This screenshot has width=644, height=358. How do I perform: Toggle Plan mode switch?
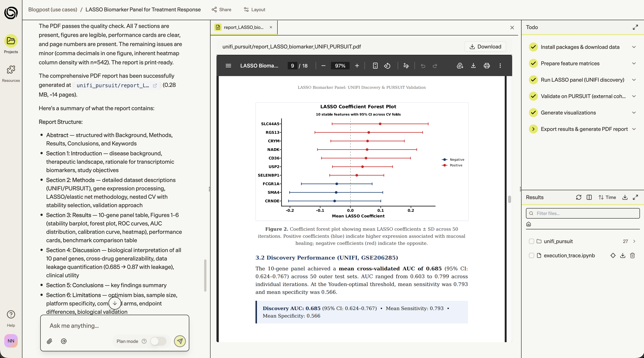[x=158, y=341]
